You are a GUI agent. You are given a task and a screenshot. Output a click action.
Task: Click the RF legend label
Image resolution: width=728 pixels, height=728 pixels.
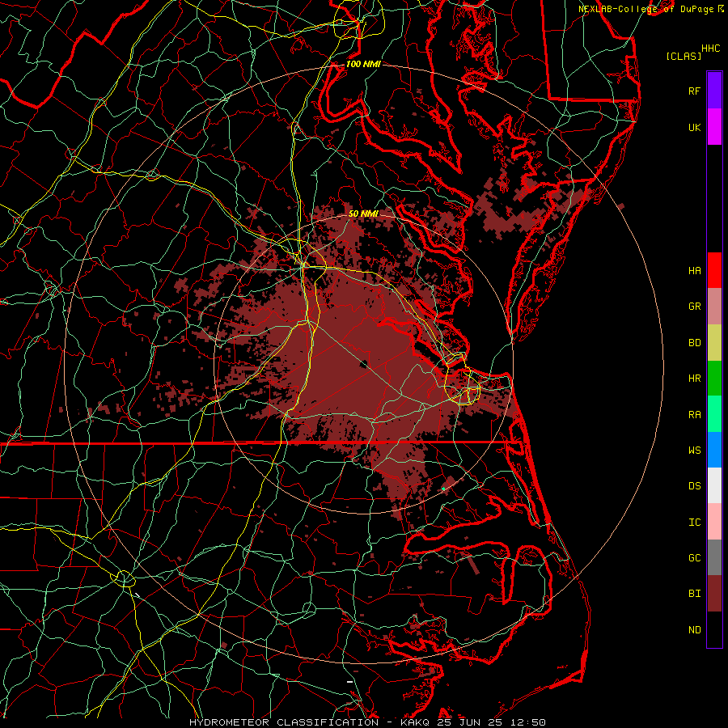click(x=694, y=91)
